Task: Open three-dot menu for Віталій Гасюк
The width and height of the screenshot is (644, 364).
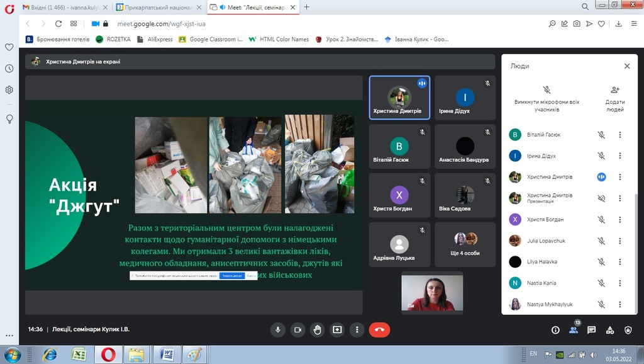Action: 620,135
